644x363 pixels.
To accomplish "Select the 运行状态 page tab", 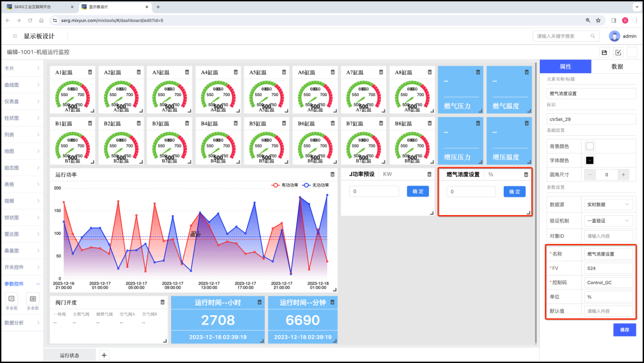I will coord(69,355).
